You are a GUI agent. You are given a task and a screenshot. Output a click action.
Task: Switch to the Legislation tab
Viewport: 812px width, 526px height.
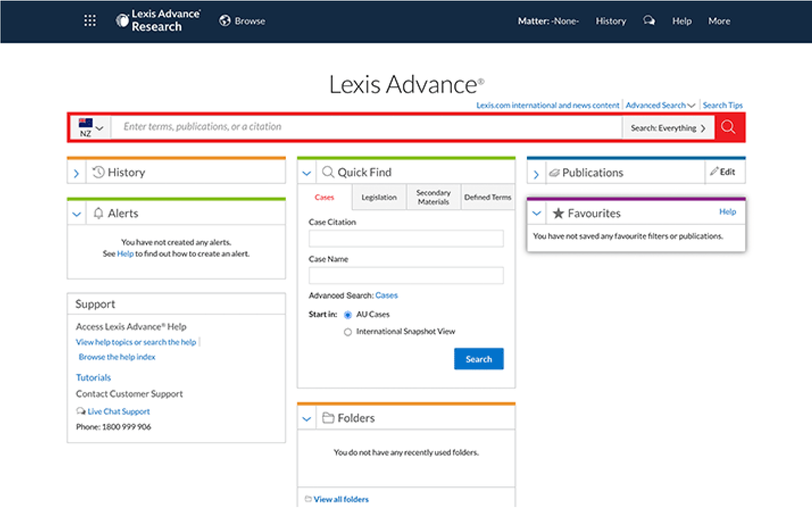click(x=379, y=197)
